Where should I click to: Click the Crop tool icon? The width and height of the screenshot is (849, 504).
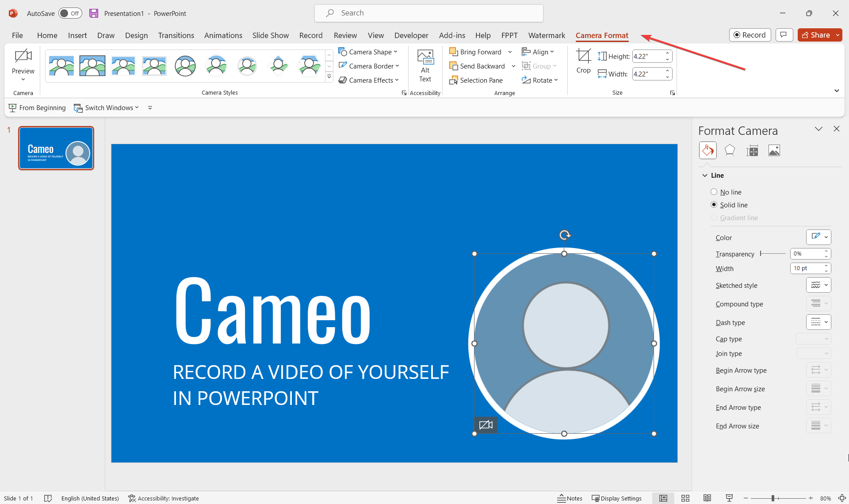pos(583,57)
